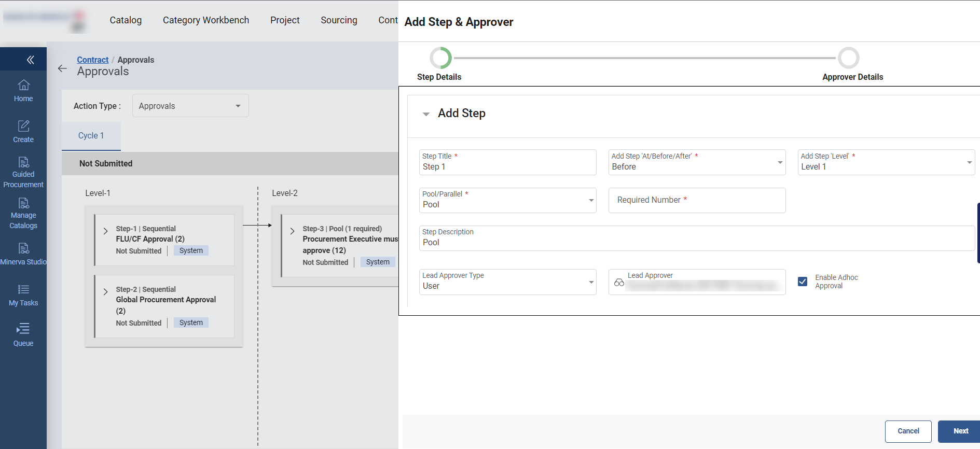Follow the Contract breadcrumb link
Viewport: 980px width, 449px height.
(93, 60)
